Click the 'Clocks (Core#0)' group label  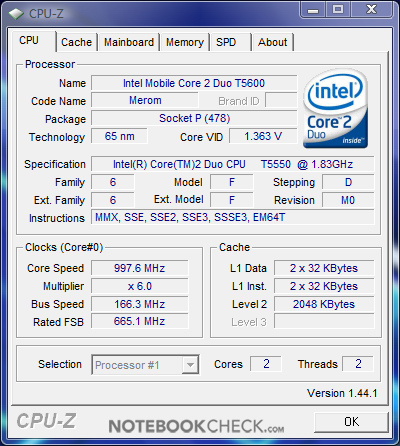coord(64,247)
